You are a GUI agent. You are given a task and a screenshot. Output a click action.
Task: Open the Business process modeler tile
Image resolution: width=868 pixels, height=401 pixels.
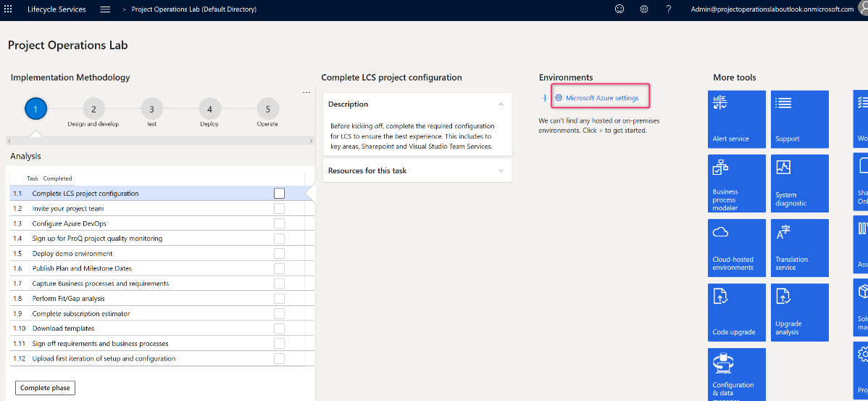click(x=737, y=183)
